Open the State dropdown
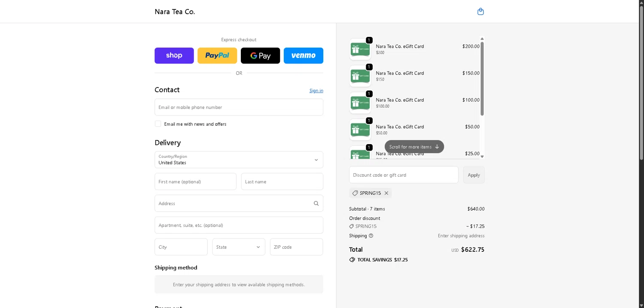 239,247
